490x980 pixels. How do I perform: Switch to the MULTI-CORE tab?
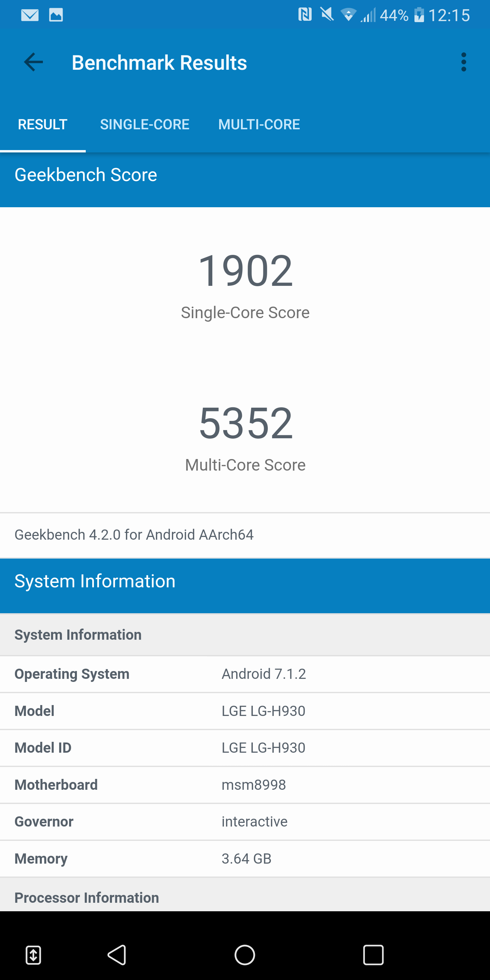[x=259, y=125]
